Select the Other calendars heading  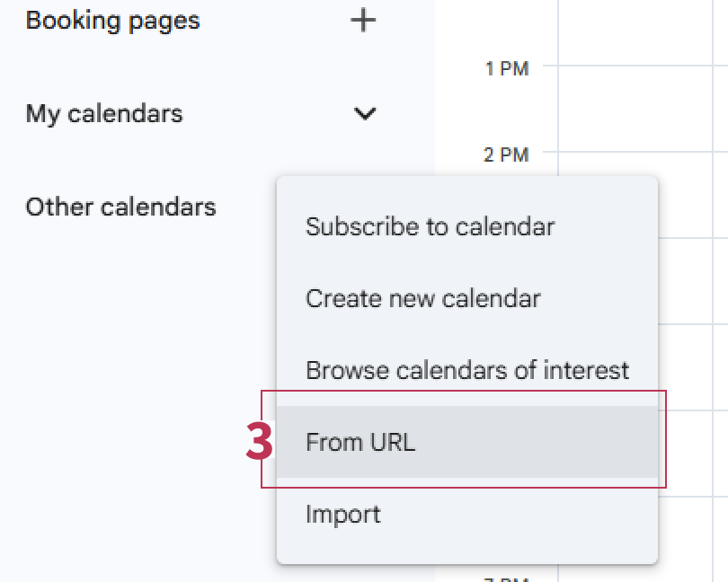[x=120, y=207]
